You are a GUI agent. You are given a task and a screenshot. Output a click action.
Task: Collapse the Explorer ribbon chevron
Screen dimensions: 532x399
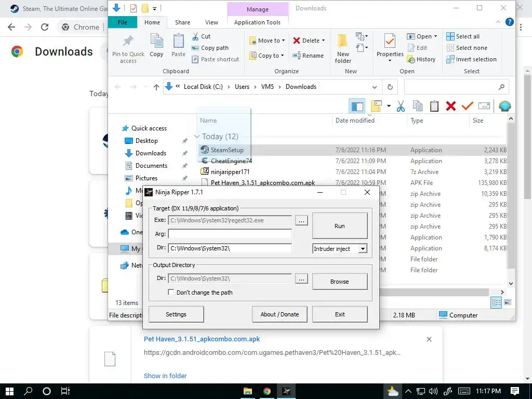click(x=498, y=22)
